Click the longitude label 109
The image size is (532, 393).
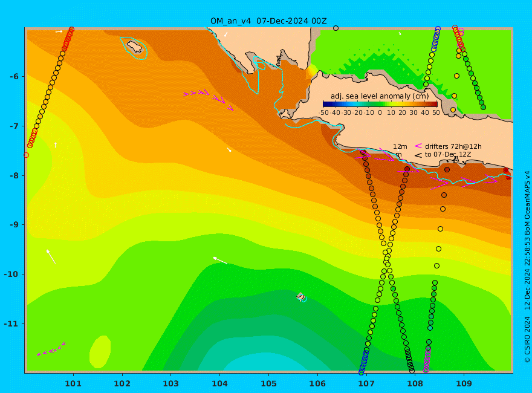tap(464, 383)
